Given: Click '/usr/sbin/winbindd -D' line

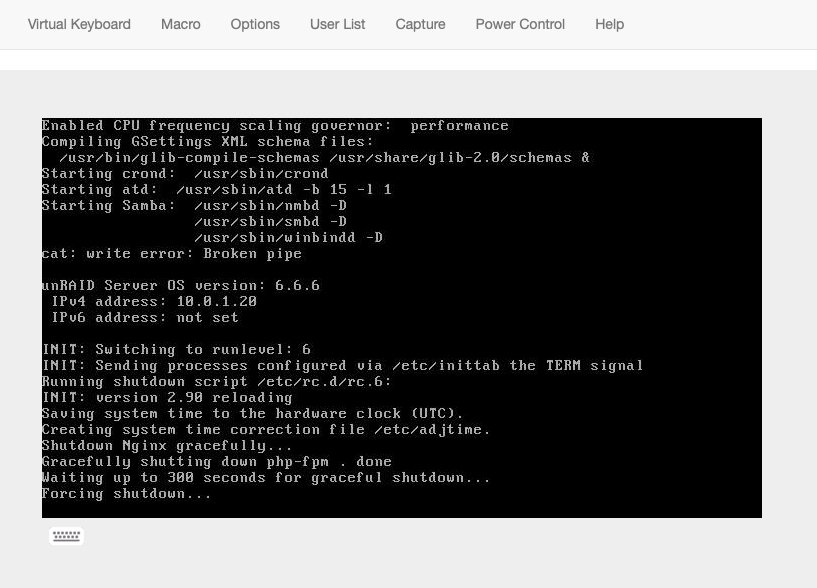Looking at the screenshot, I should click(289, 237).
